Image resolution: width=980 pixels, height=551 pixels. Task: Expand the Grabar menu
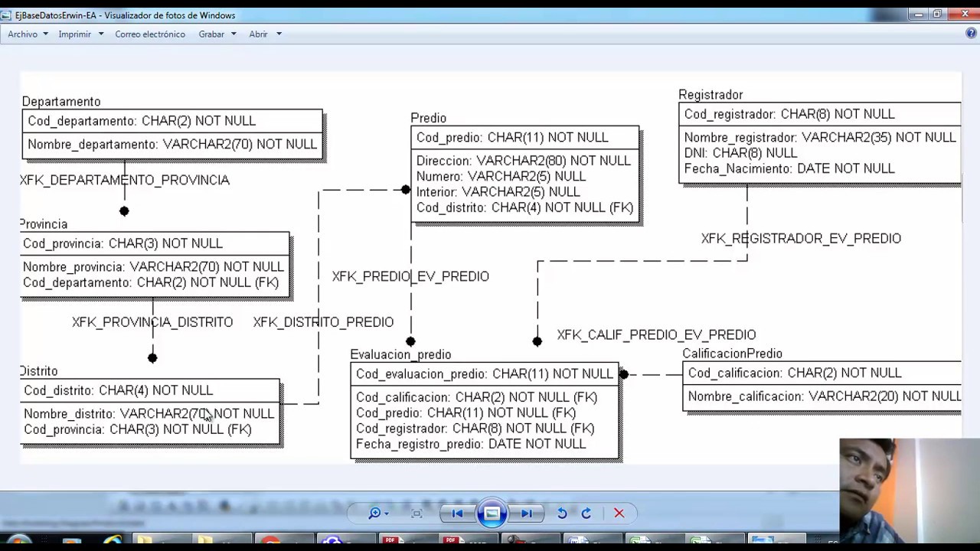pos(217,34)
